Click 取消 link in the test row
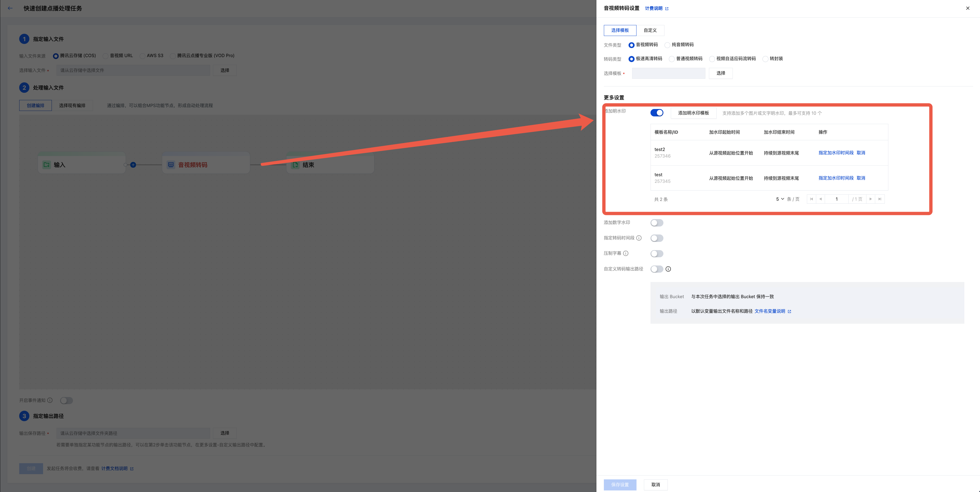The image size is (980, 492). pyautogui.click(x=861, y=178)
